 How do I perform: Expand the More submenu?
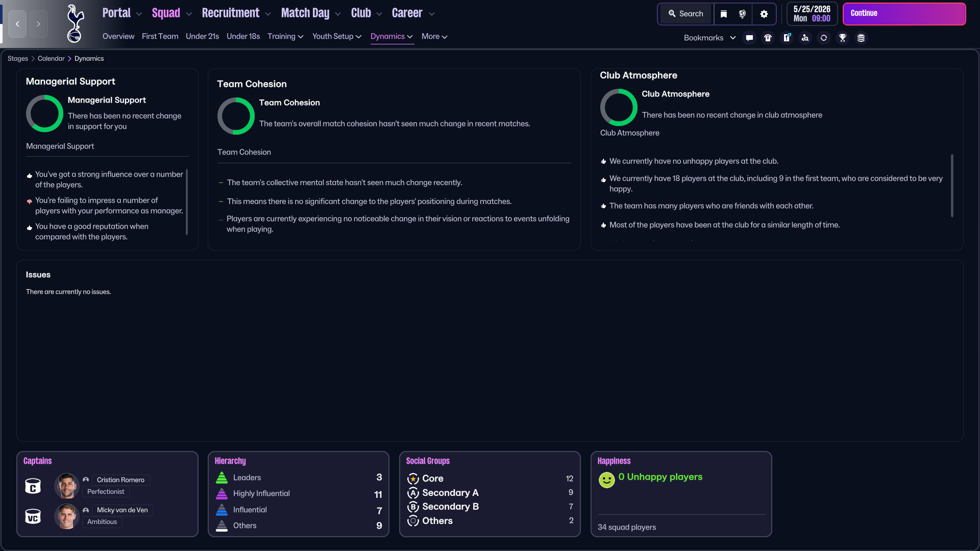click(x=434, y=36)
